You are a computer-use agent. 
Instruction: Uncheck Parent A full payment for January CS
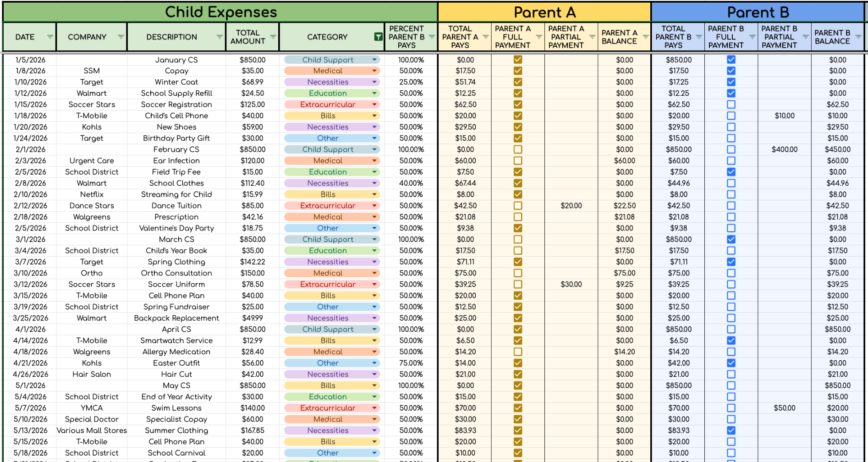(x=518, y=60)
